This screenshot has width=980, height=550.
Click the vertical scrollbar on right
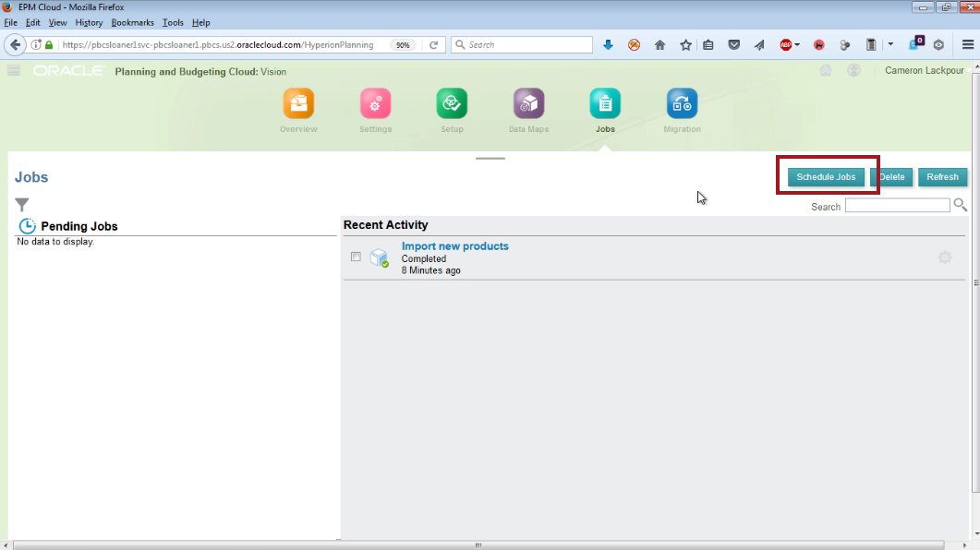point(976,282)
